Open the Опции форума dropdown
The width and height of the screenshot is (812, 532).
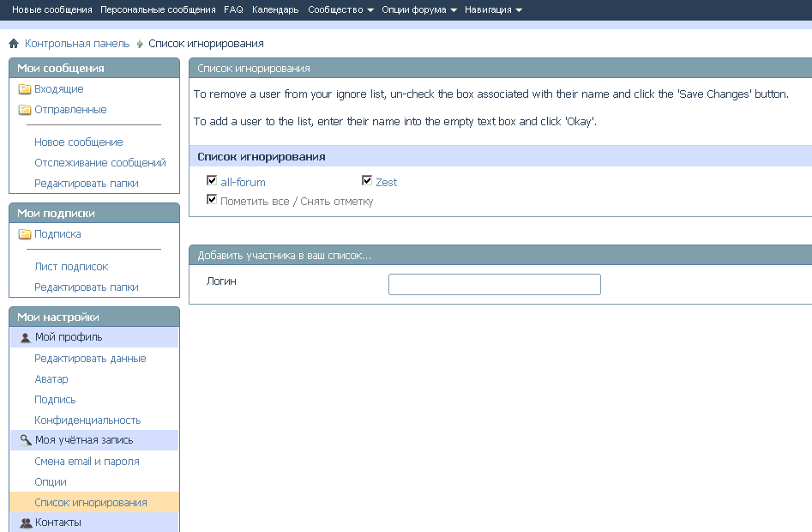[419, 9]
